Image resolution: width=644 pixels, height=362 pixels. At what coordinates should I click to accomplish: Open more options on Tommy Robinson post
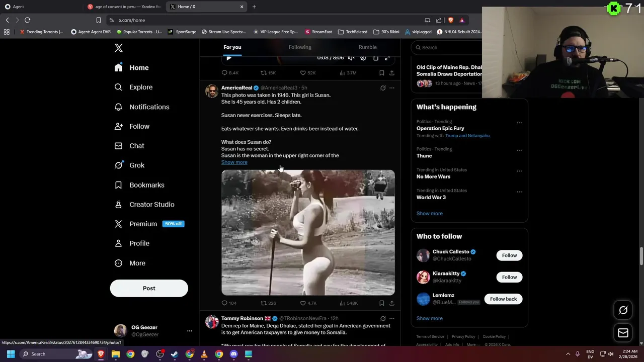[x=392, y=319]
